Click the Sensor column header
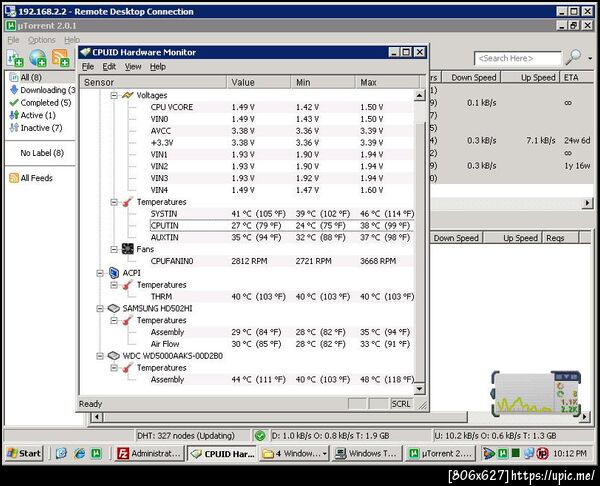This screenshot has height=486, width=600. coord(153,82)
